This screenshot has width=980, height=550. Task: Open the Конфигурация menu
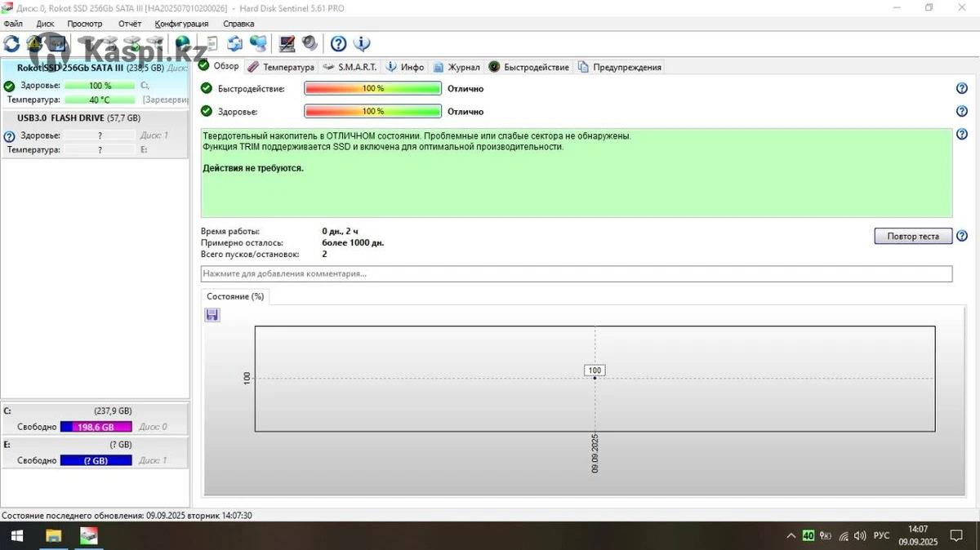[x=181, y=24]
